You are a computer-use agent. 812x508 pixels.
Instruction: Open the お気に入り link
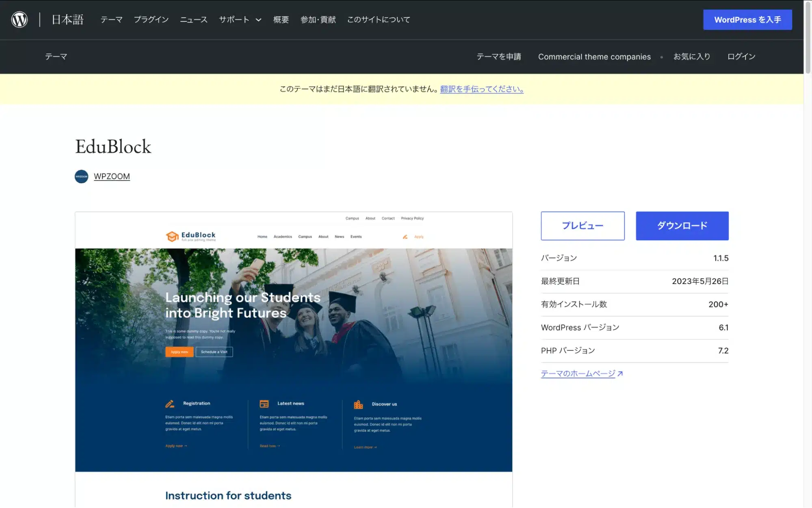(x=692, y=56)
